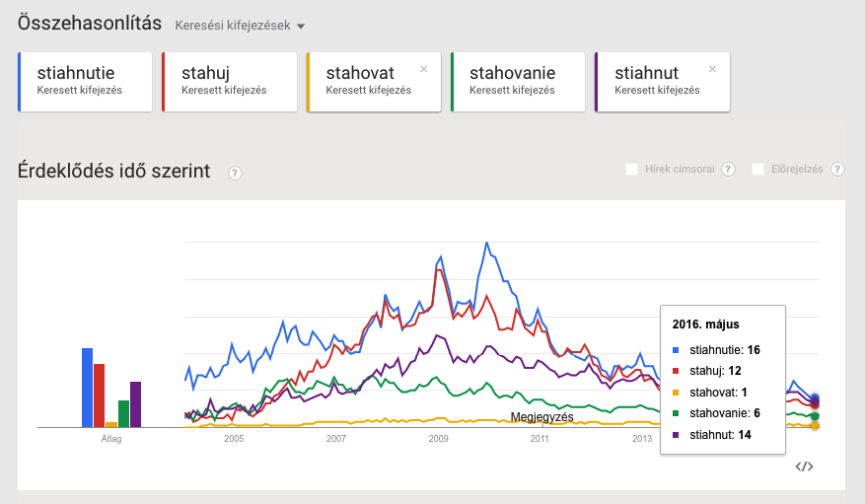This screenshot has width=865, height=504.
Task: Select the stahuj term card
Action: [x=230, y=82]
